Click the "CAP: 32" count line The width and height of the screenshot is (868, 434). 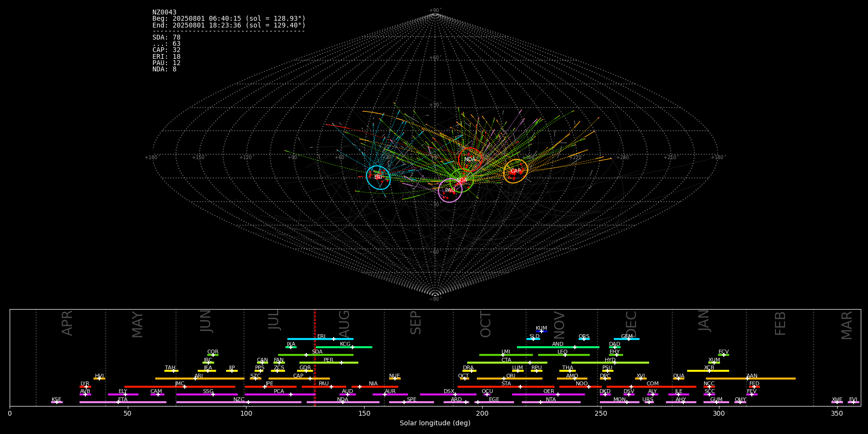(x=166, y=50)
